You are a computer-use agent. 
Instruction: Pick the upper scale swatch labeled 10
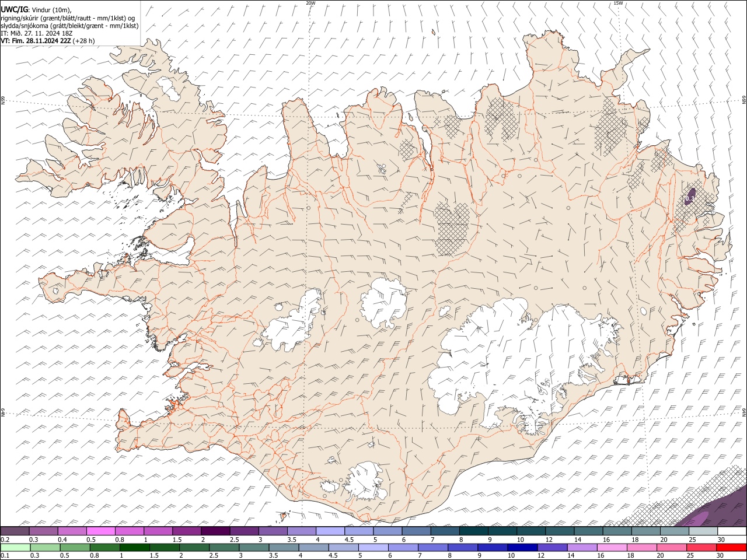pos(530,531)
